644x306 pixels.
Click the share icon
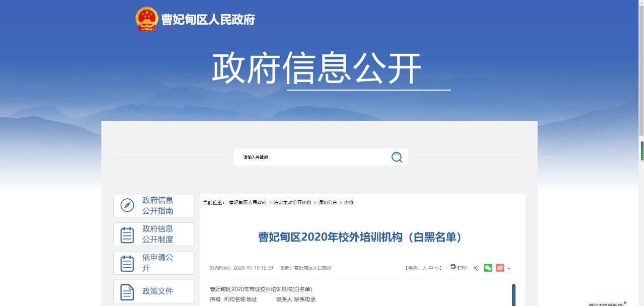point(476,268)
